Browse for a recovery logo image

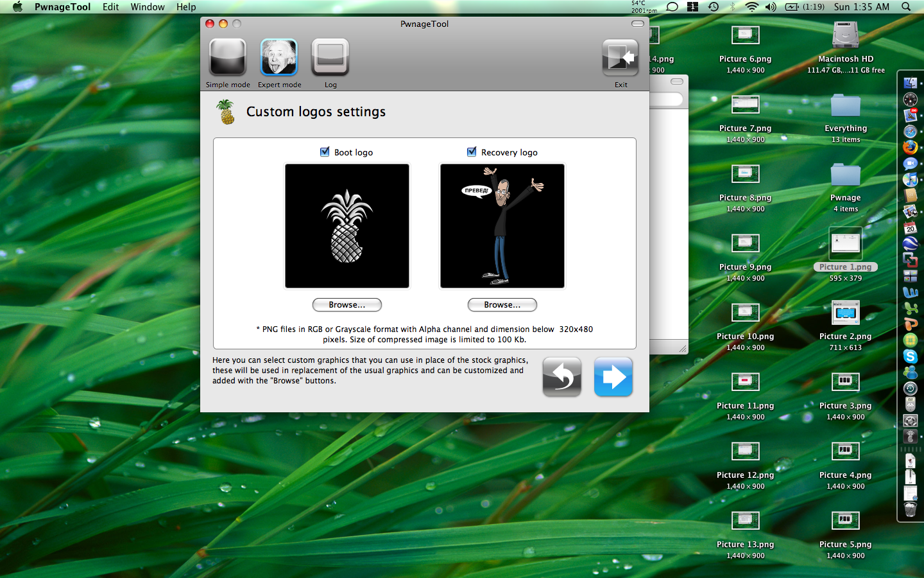click(x=502, y=305)
